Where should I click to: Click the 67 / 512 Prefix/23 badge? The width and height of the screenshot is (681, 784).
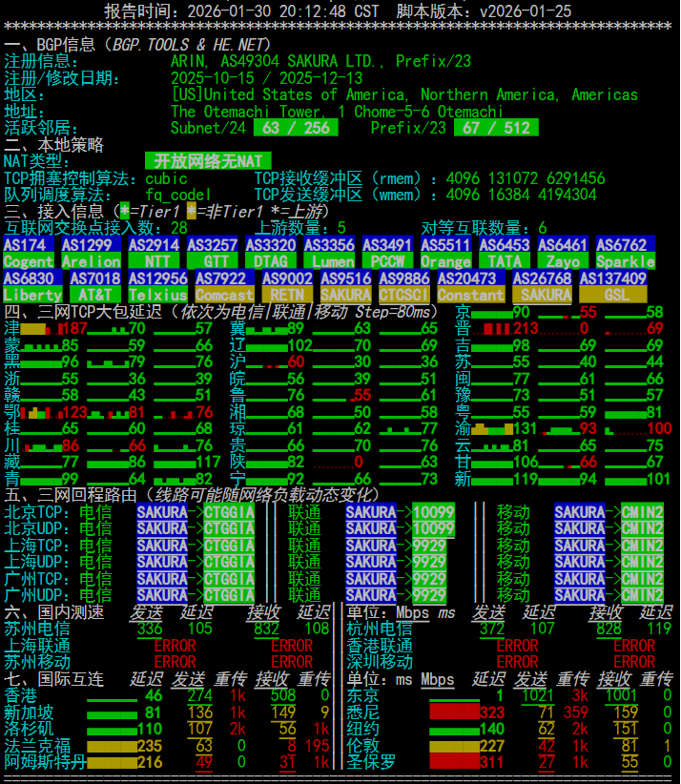pos(496,128)
